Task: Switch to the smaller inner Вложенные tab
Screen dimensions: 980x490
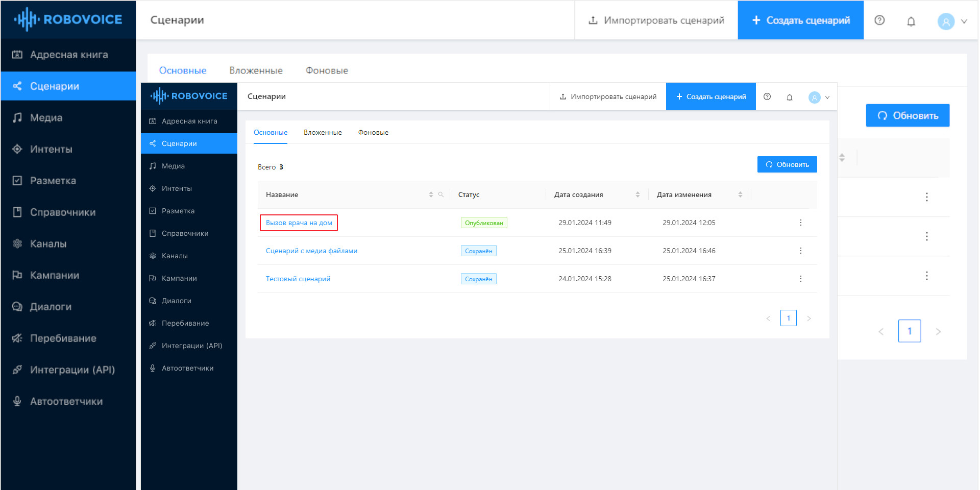Action: point(323,133)
